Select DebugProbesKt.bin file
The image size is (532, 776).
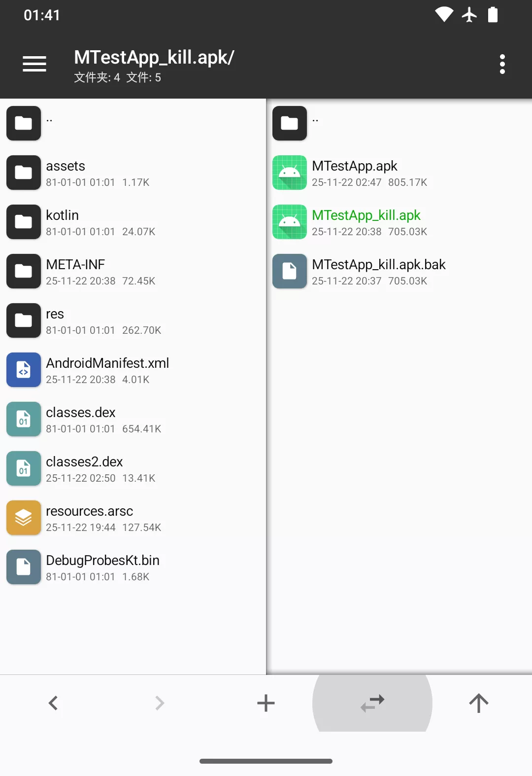pyautogui.click(x=133, y=567)
